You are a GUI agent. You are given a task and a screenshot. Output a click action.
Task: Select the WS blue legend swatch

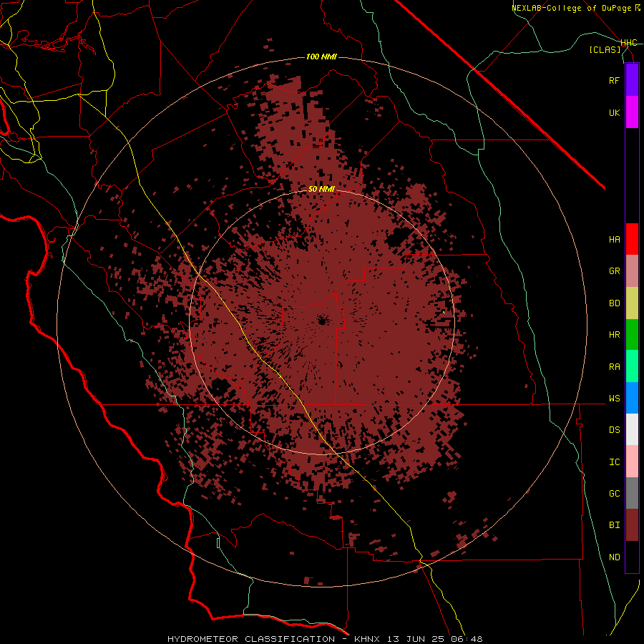click(x=632, y=398)
